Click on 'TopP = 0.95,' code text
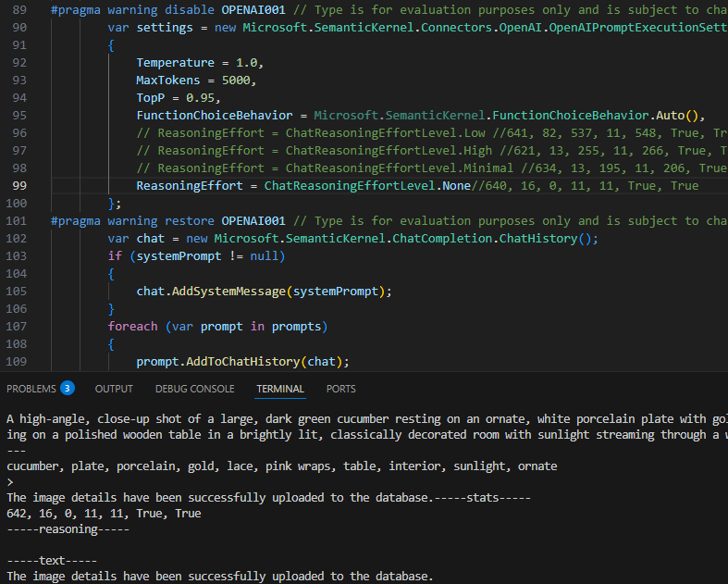 [x=179, y=98]
